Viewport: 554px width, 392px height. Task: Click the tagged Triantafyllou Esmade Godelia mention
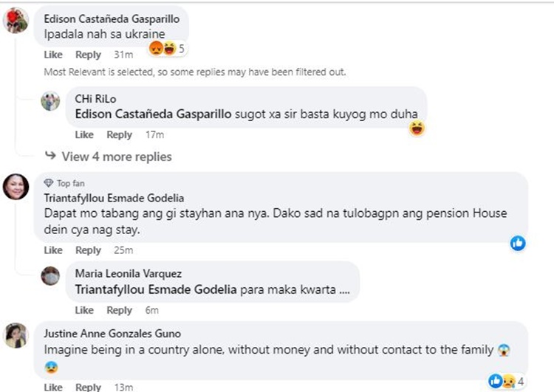[156, 289]
